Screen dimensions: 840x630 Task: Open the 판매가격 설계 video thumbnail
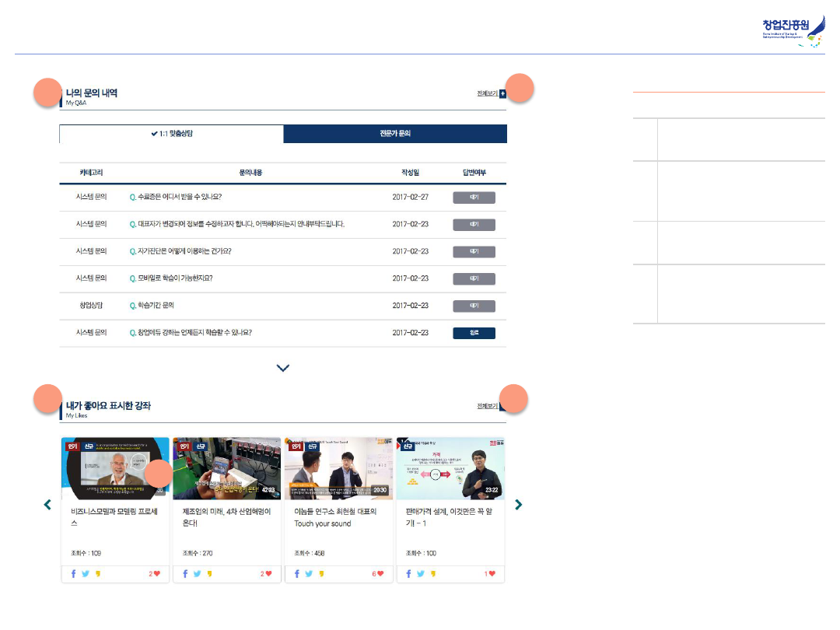(x=450, y=468)
